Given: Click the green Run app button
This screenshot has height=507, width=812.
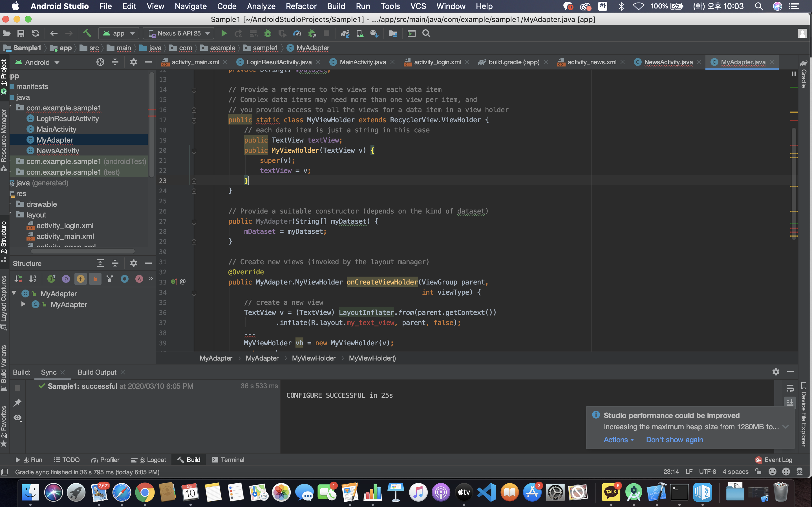Looking at the screenshot, I should click(224, 33).
